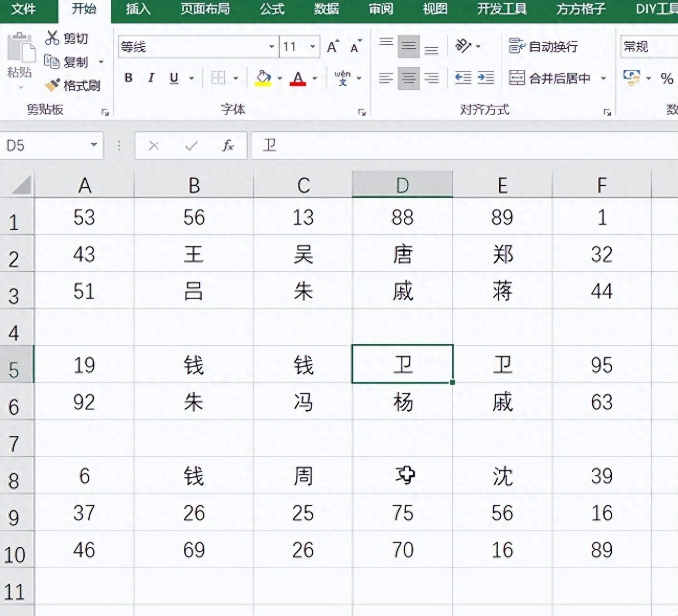Screen dimensions: 678x616
Task: Activate the Format Painter (格式刷)
Action: pyautogui.click(x=72, y=85)
